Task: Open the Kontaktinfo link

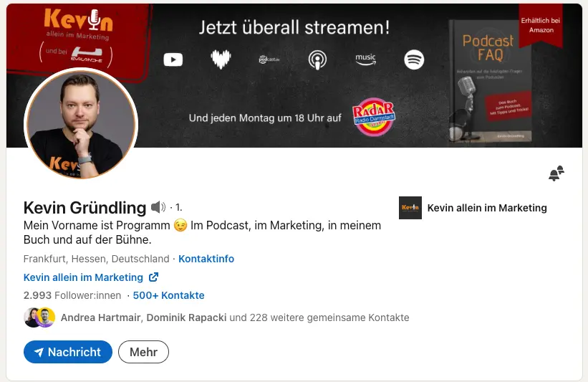Action: coord(206,259)
